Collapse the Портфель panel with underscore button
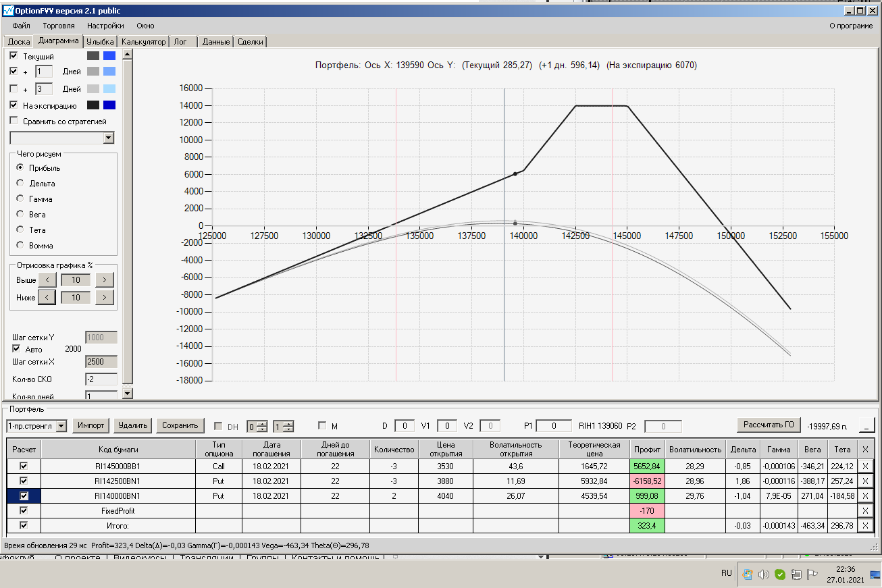The height and width of the screenshot is (588, 882). click(867, 425)
